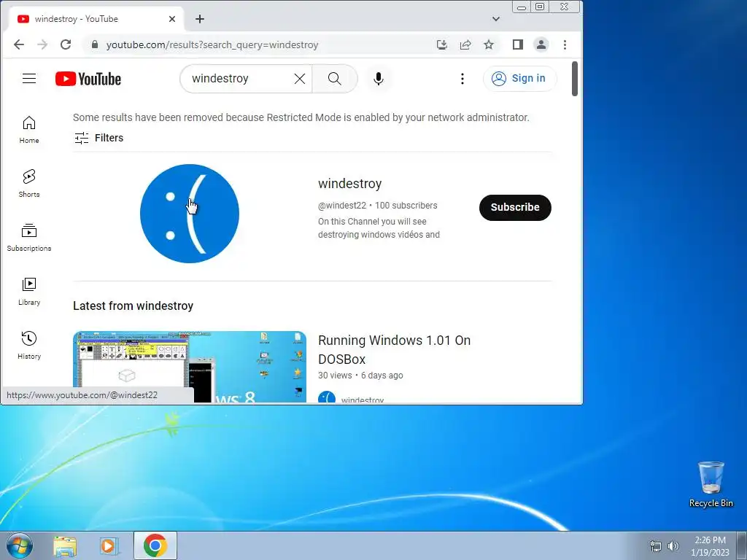Open the YouTube hamburger guide menu
This screenshot has height=560, width=747.
point(29,79)
